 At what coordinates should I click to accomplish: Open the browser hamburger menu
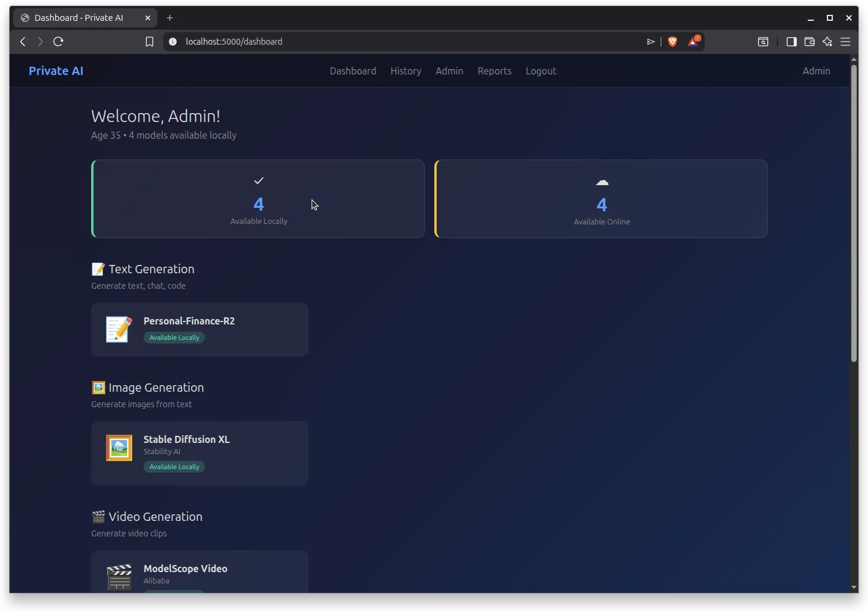click(x=846, y=42)
